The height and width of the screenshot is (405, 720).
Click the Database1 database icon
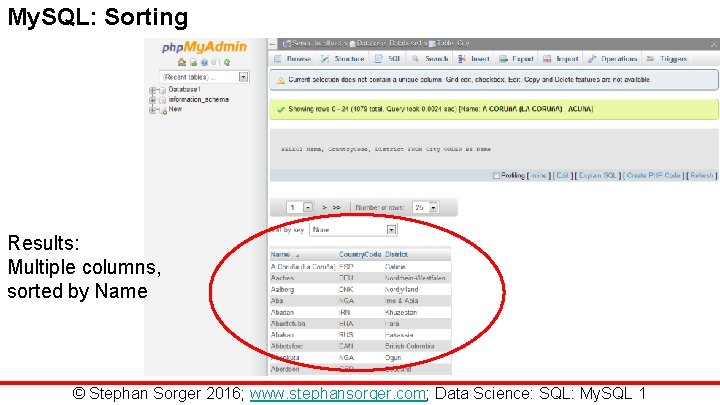pyautogui.click(x=162, y=90)
